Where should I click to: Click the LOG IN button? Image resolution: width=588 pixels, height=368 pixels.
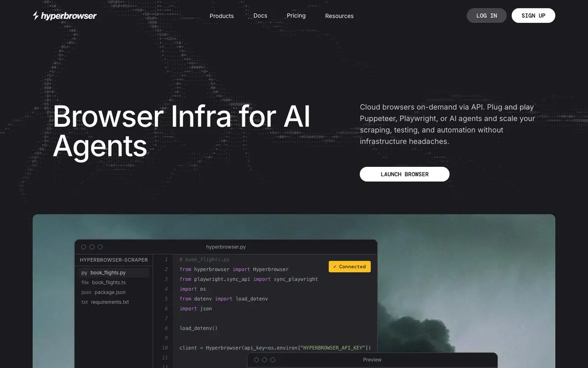(487, 16)
